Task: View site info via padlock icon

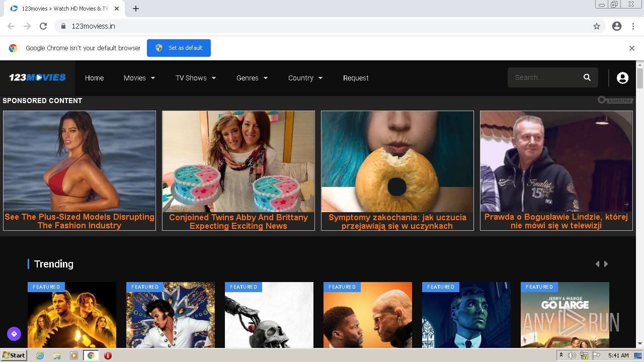Action: (63, 26)
